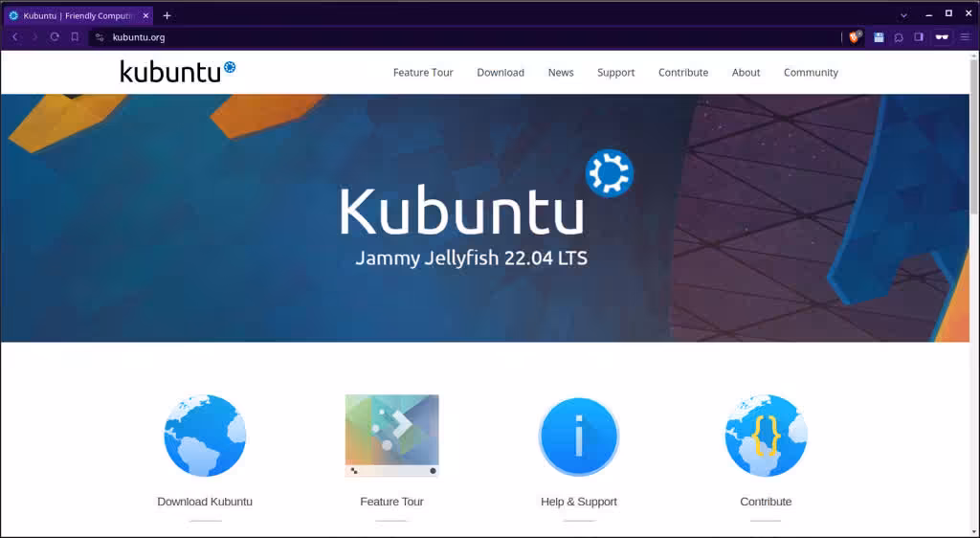Open the Brave Shields lion icon
This screenshot has height=538, width=980.
(x=855, y=37)
